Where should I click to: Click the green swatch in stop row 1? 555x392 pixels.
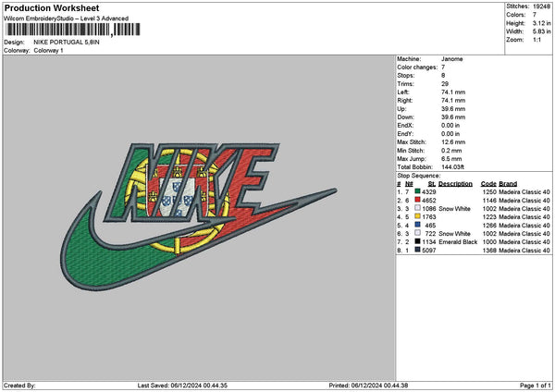pyautogui.click(x=418, y=191)
